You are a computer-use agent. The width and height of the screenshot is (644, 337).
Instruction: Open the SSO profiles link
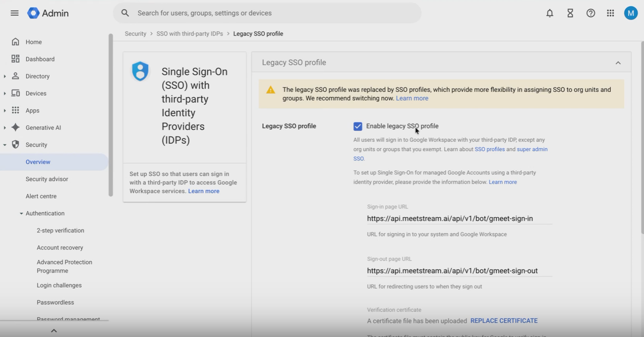490,149
